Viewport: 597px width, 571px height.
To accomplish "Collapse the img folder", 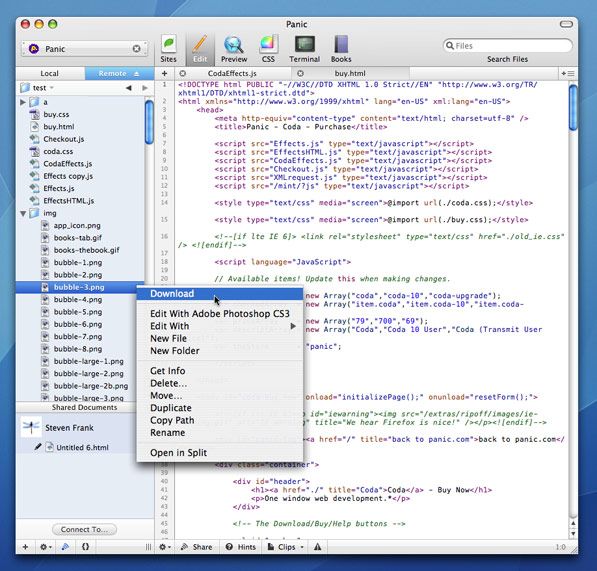I will point(23,214).
